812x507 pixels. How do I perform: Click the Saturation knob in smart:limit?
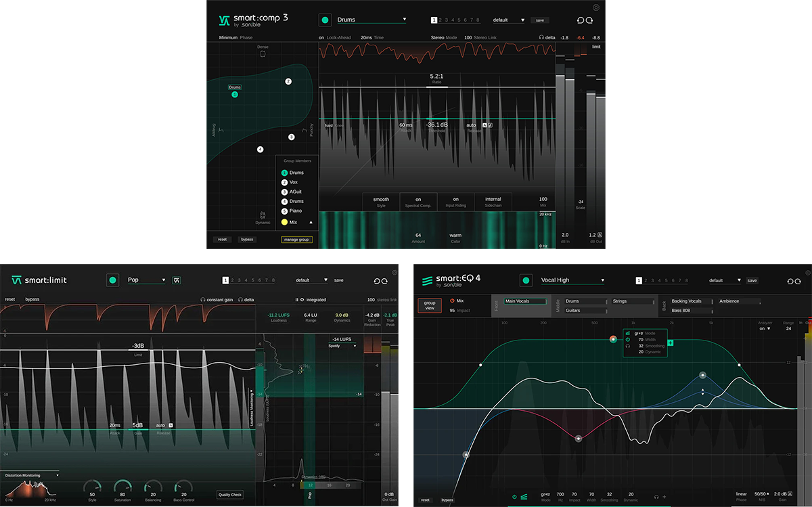[122, 487]
